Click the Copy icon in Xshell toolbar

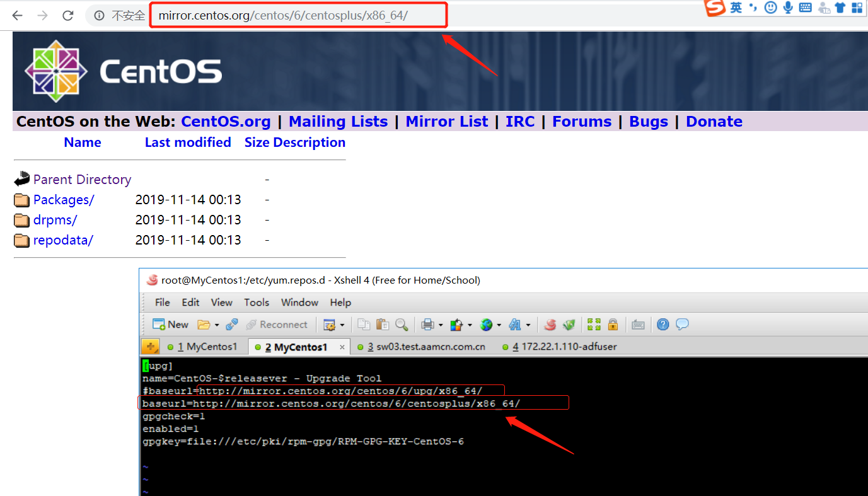point(364,325)
